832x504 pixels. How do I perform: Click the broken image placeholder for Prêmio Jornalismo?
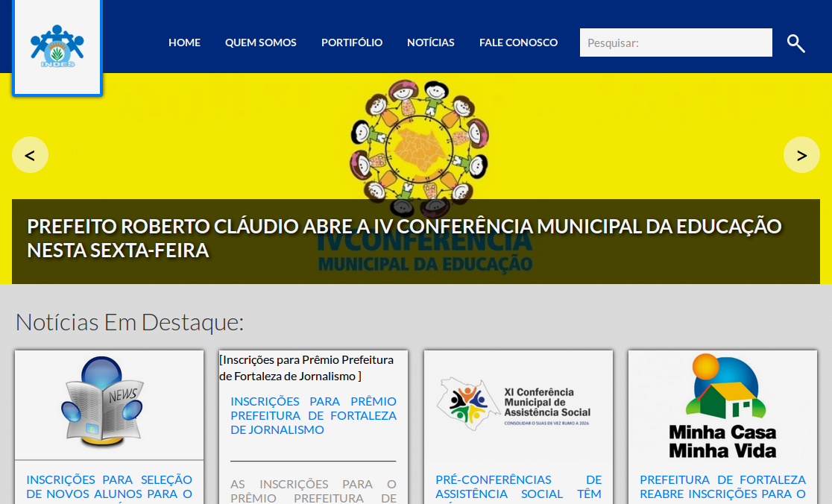pos(306,368)
